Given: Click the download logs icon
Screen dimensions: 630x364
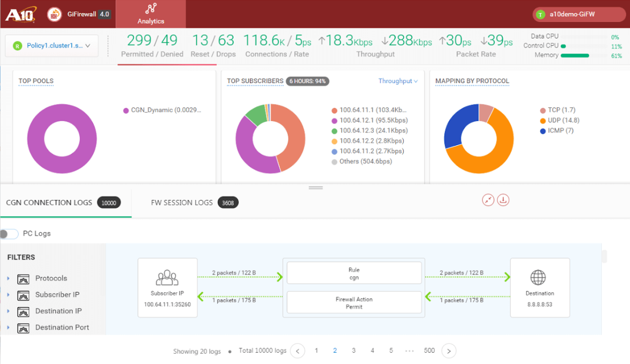Looking at the screenshot, I should coord(503,200).
